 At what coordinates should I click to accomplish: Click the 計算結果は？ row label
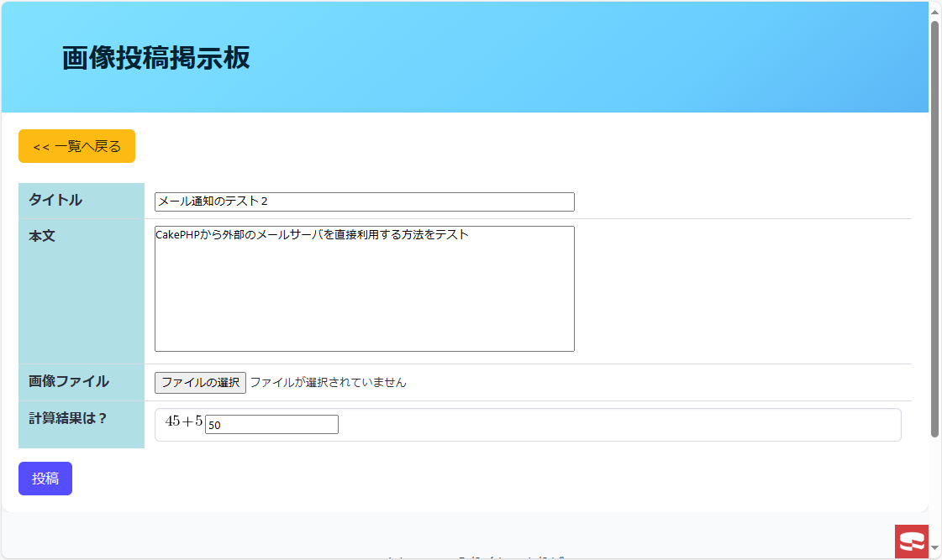(69, 418)
